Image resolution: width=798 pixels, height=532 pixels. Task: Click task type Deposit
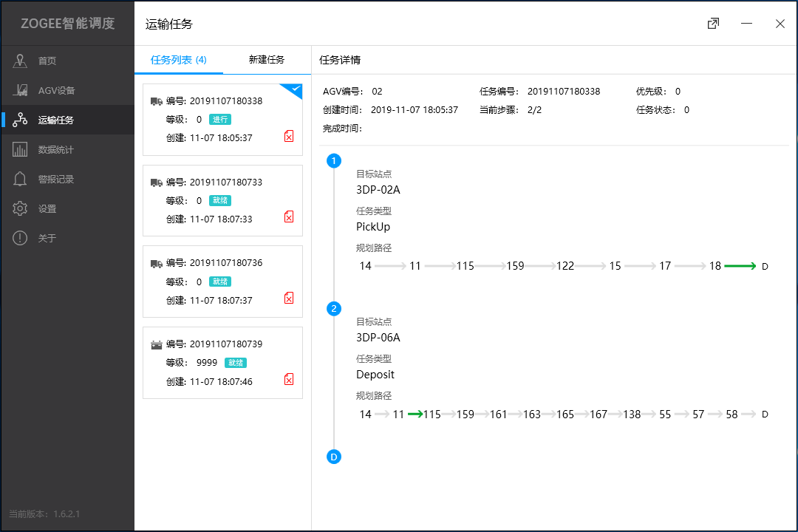click(x=375, y=374)
